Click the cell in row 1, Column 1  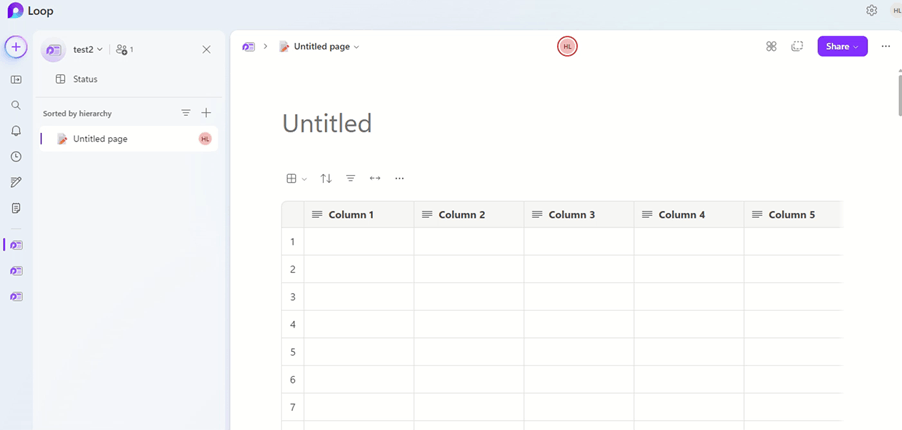pos(359,242)
